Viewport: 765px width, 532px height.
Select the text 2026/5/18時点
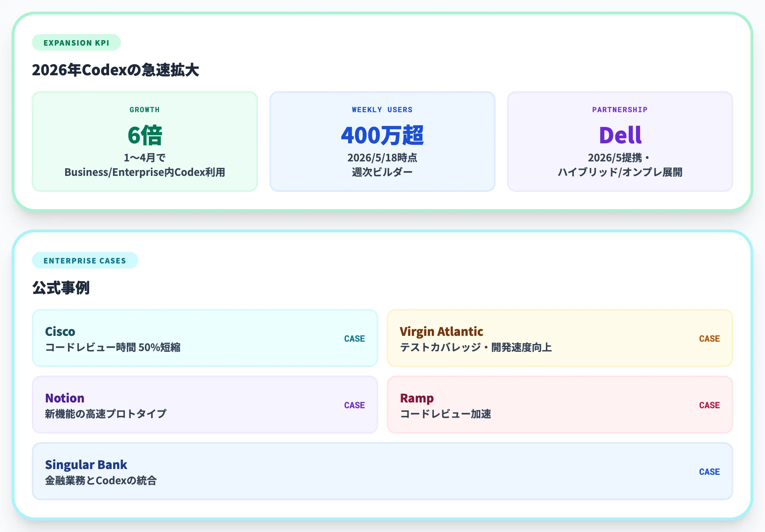(382, 158)
